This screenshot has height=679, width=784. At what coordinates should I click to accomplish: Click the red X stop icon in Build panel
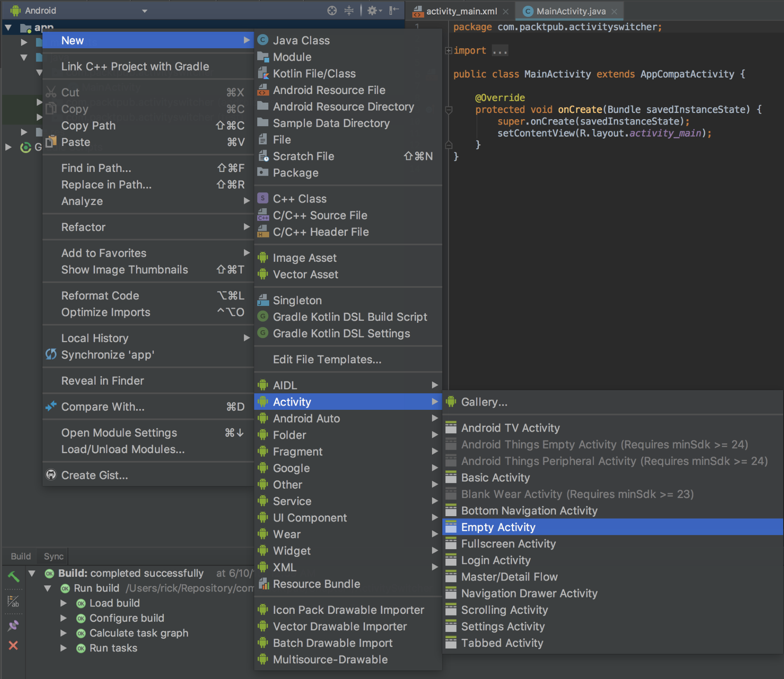[13, 645]
